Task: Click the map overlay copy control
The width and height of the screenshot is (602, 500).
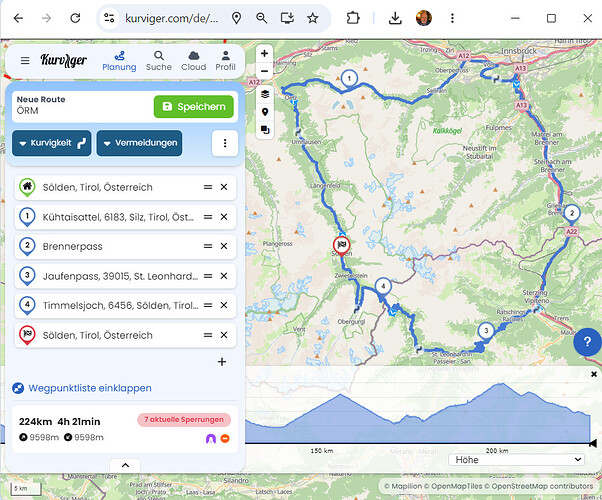Action: pyautogui.click(x=265, y=130)
